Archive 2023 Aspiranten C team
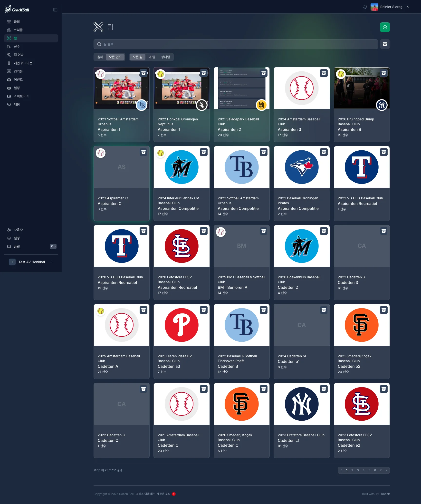 pos(144,152)
